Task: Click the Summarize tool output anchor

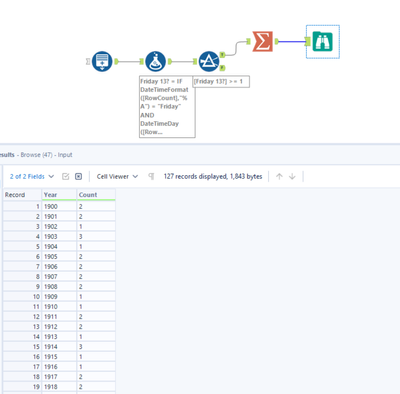Action: 276,41
